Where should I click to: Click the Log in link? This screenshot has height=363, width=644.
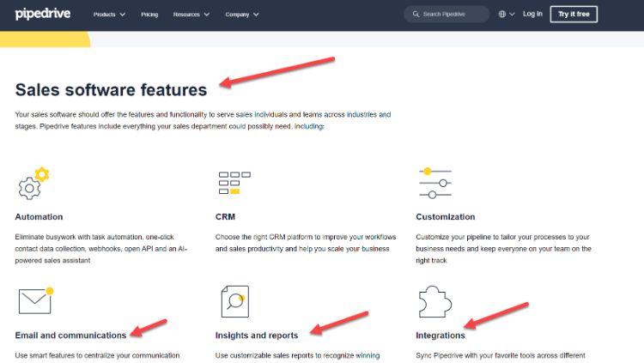[x=532, y=14]
